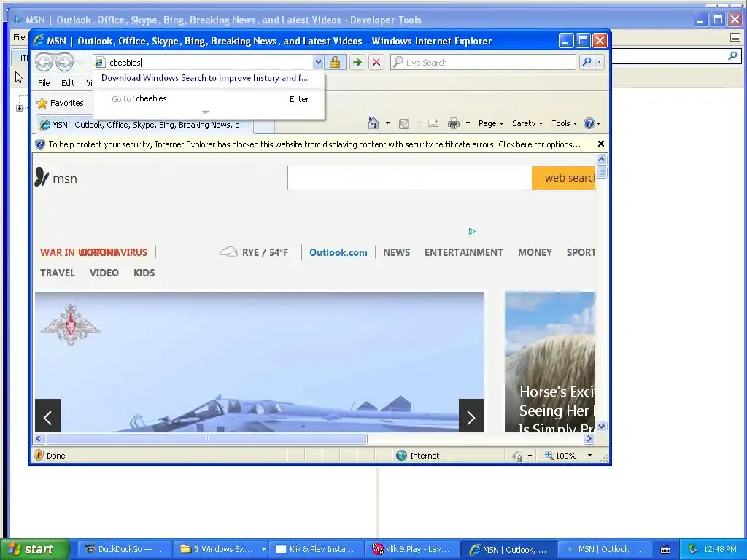Click the MSN web search text field
The height and width of the screenshot is (560, 747).
click(x=410, y=178)
